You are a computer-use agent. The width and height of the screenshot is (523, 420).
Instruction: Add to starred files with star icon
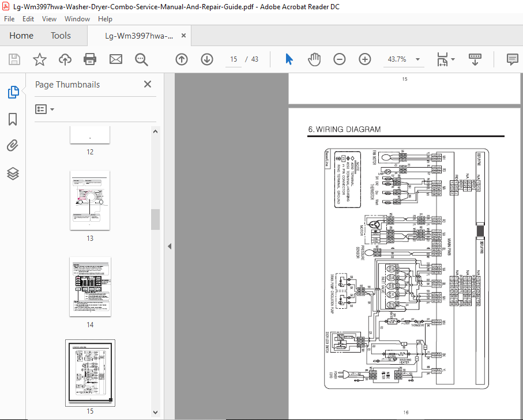(40, 59)
